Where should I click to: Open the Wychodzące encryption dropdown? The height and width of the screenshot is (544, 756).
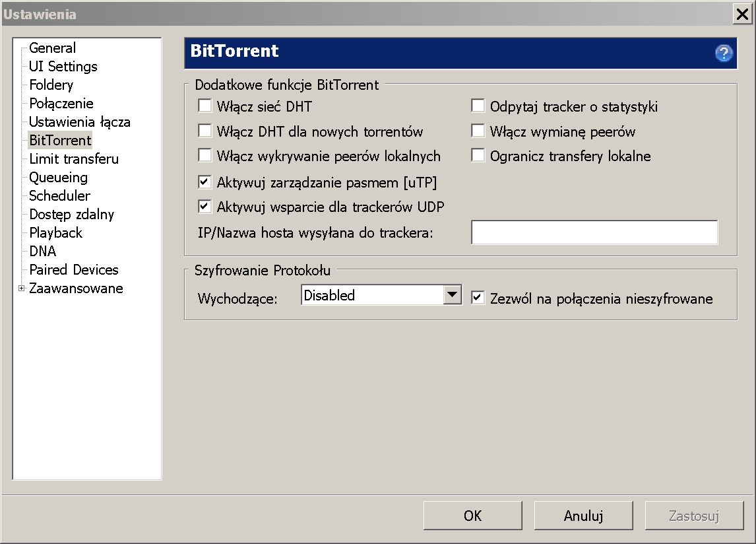381,294
